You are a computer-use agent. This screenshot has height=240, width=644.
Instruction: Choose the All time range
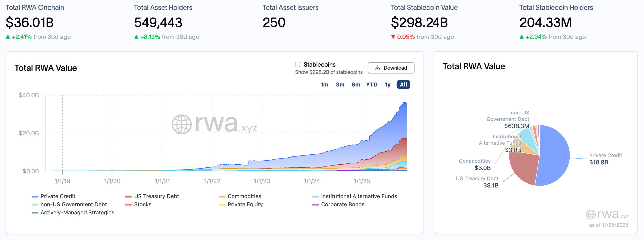(x=403, y=85)
